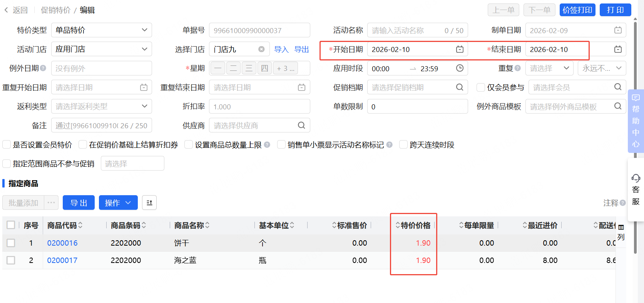Image resolution: width=644 pixels, height=303 pixels.
Task: Click help icon after 设置商品总数量上限
Action: 267,145
